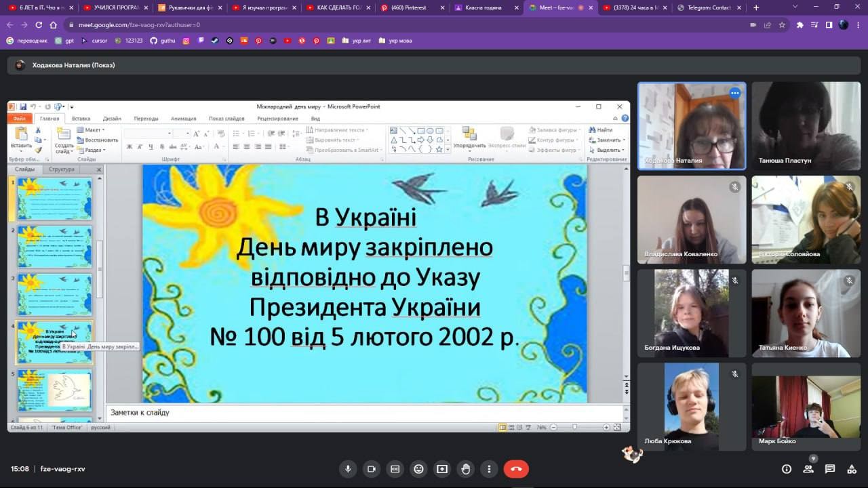Screen dimensions: 868x488
Task: Open the in-call chat panel
Action: tap(830, 469)
